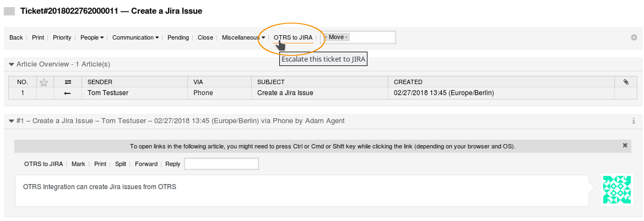Open the Miscellaneous dropdown menu
644x221 pixels.
243,37
